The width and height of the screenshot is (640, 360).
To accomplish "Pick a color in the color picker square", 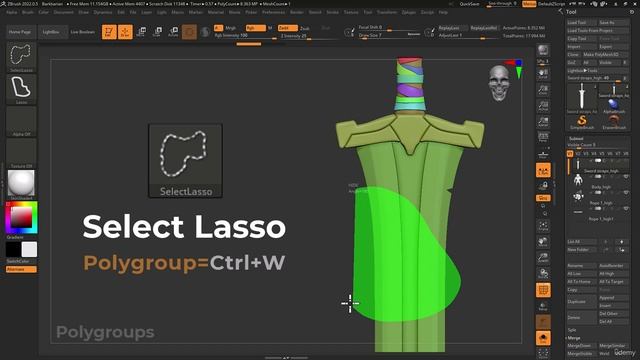I will 21,217.
